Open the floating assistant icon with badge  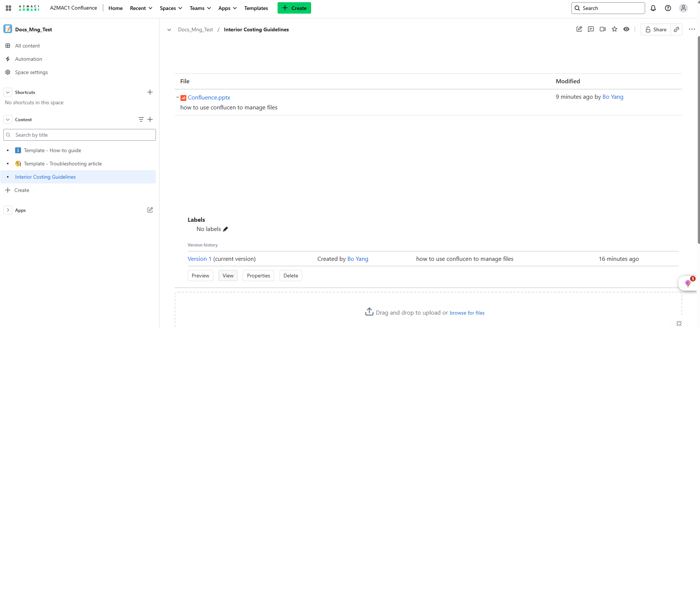coord(688,283)
